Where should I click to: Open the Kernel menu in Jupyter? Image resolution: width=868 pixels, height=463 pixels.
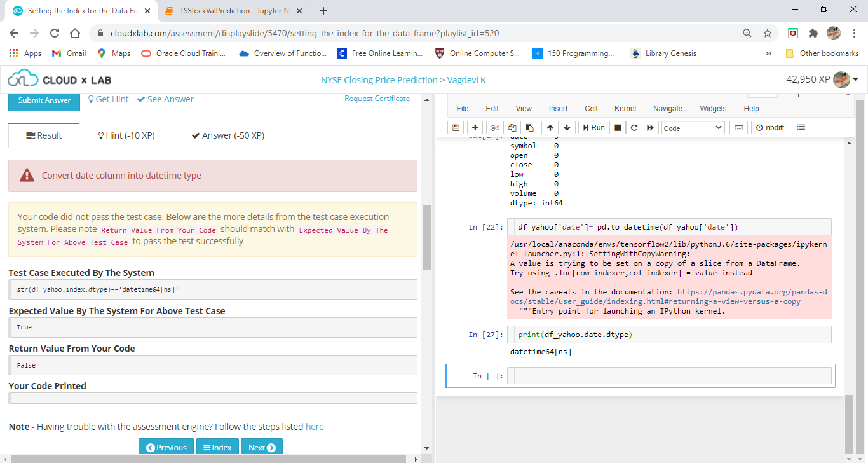coord(625,109)
